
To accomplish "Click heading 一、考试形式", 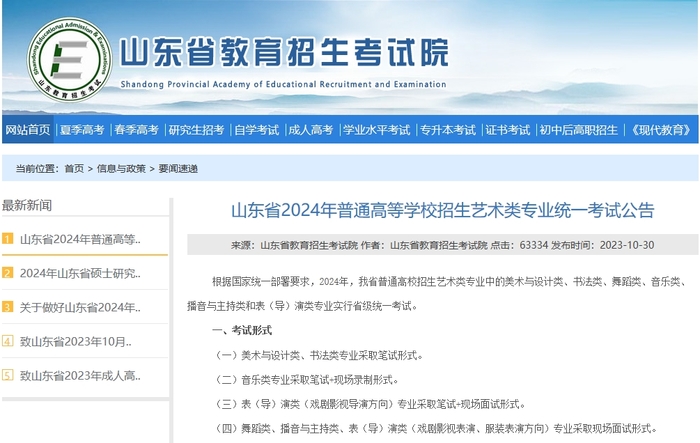I will point(242,330).
